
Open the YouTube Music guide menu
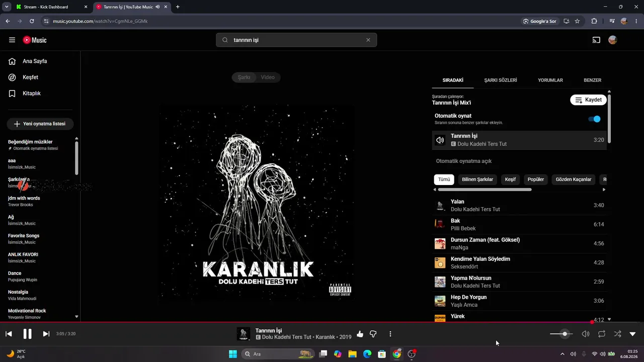pyautogui.click(x=12, y=40)
